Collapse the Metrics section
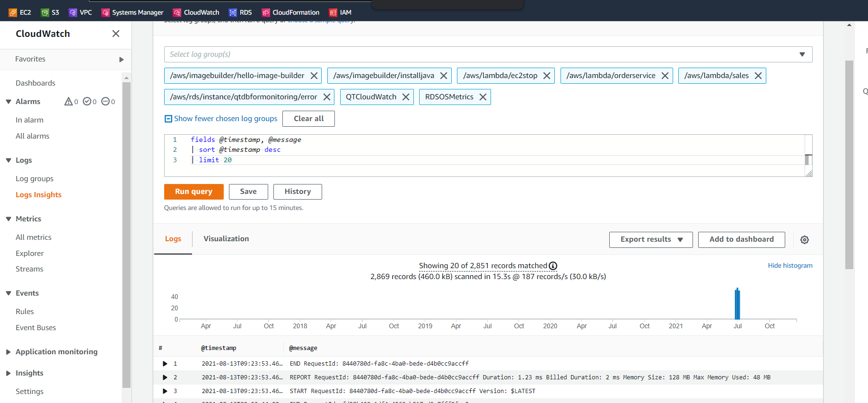 (x=9, y=219)
